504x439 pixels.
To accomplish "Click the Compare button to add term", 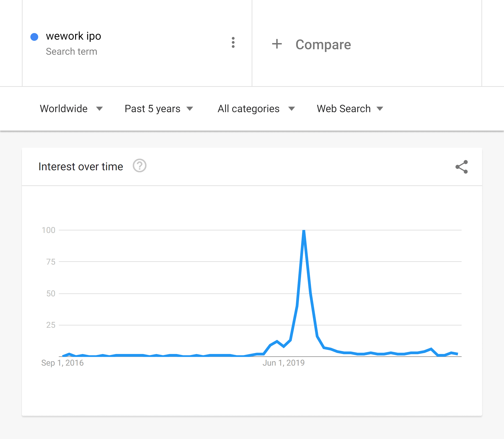I will pos(311,44).
